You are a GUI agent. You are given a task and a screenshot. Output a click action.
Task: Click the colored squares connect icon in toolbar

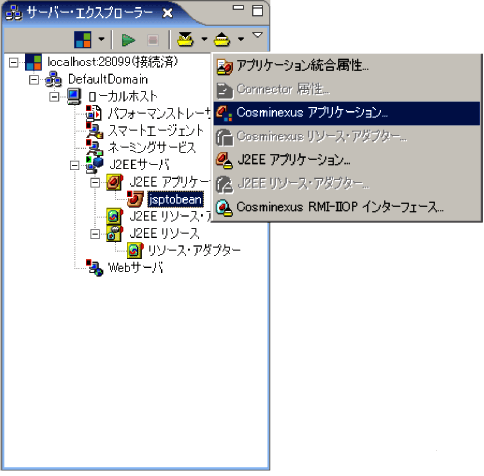82,40
